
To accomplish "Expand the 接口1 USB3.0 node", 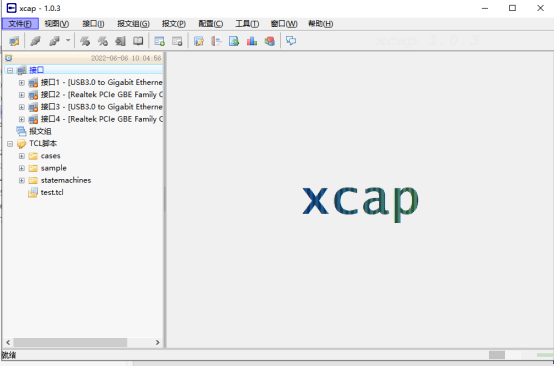I will pyautogui.click(x=22, y=83).
